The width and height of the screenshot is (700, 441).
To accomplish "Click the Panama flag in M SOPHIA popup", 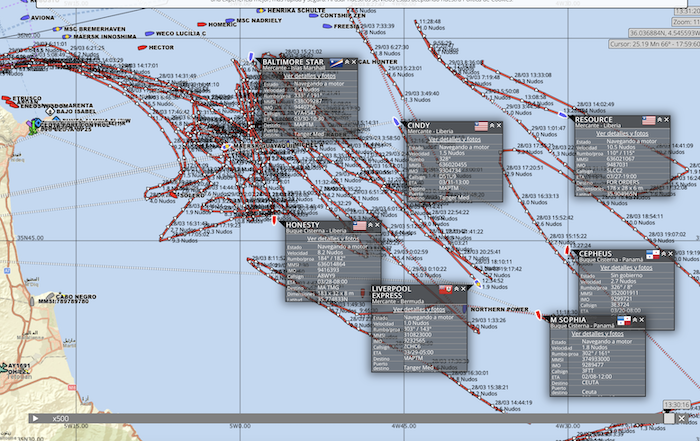I will (x=624, y=320).
